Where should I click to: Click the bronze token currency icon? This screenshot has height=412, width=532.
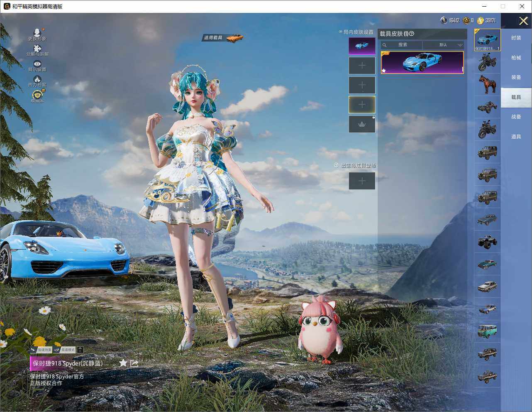(466, 20)
